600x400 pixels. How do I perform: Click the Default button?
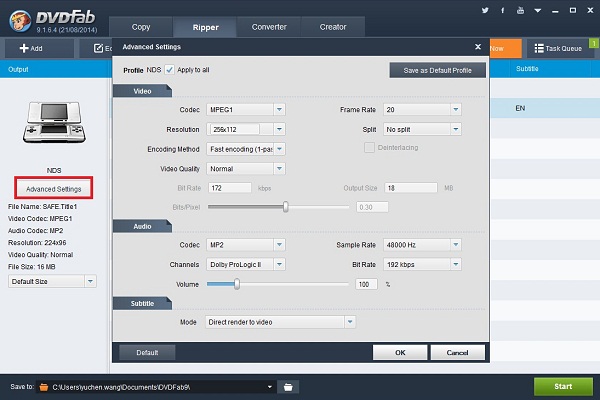(147, 353)
